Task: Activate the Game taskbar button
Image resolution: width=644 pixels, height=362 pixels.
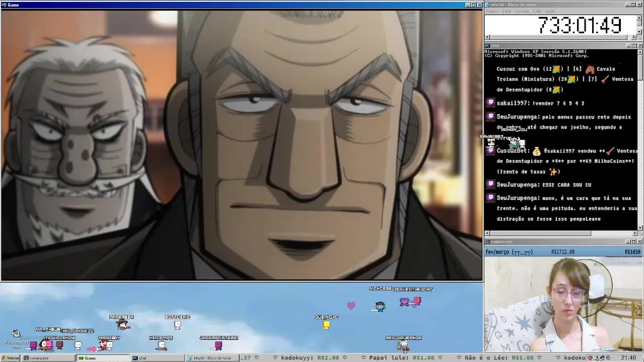Action: [x=103, y=358]
